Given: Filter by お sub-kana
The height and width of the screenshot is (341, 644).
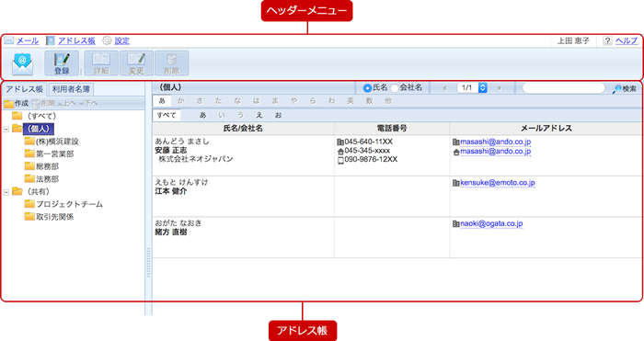Looking at the screenshot, I should pyautogui.click(x=279, y=115).
